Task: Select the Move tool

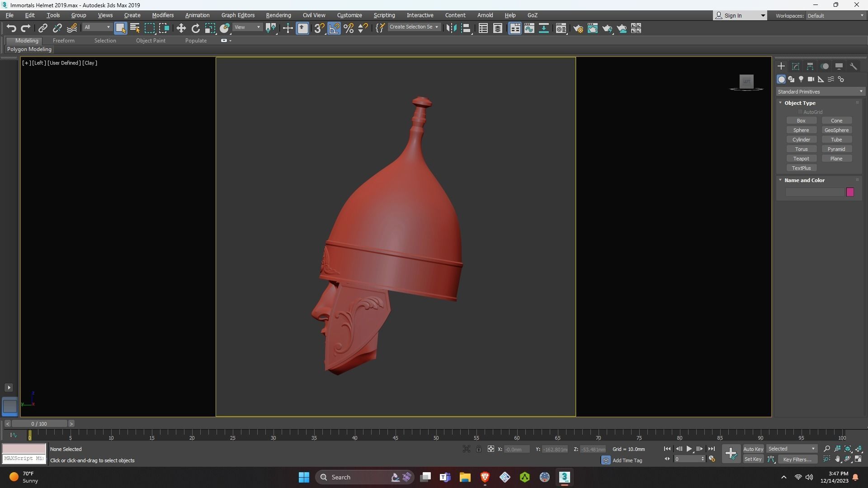Action: [x=181, y=28]
